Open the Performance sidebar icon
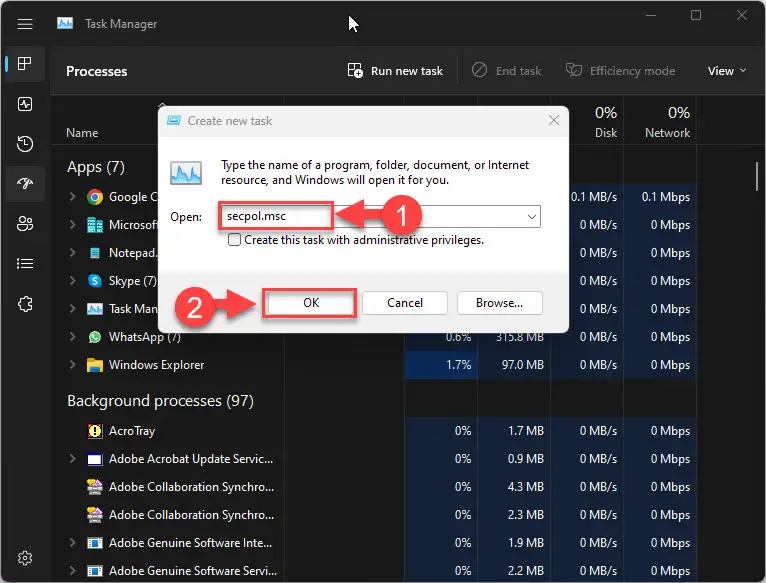This screenshot has height=583, width=766. pos(25,104)
